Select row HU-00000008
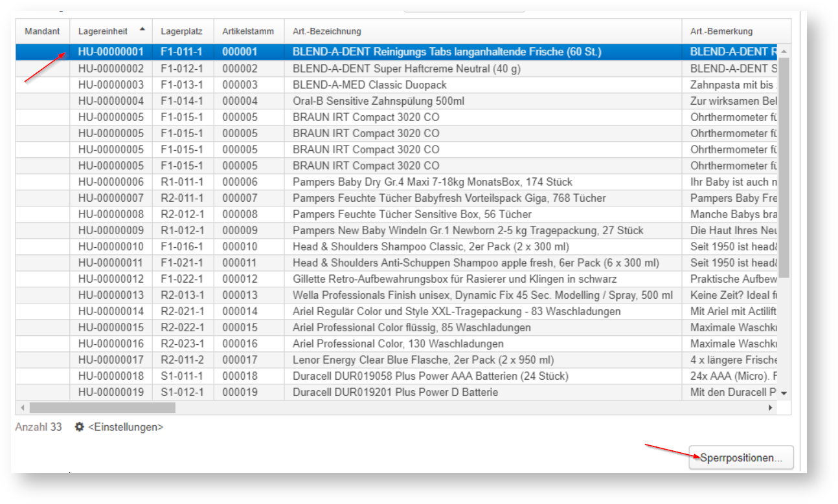The image size is (838, 504). click(x=396, y=214)
